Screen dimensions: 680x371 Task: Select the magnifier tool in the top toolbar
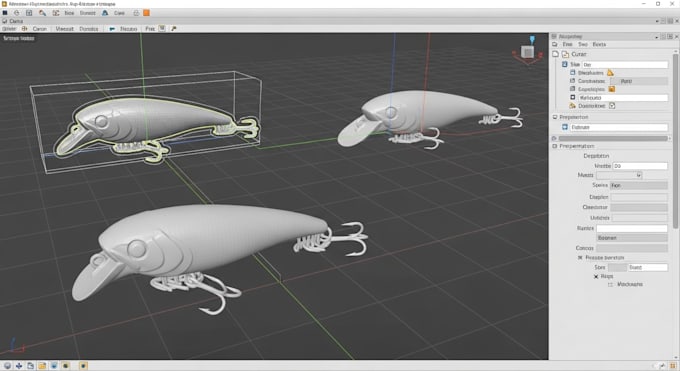[x=42, y=13]
